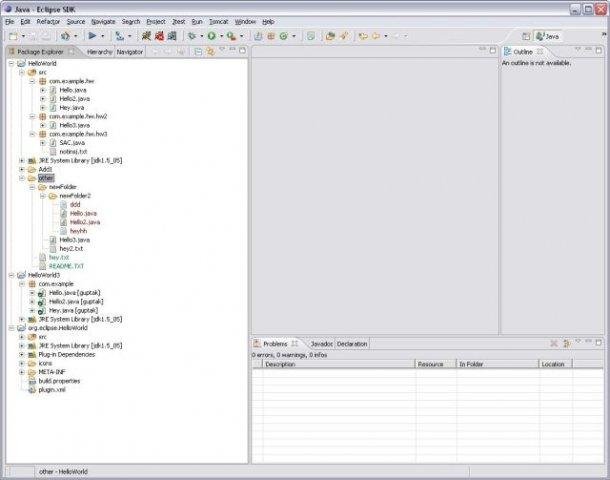Open the Project menu
Screen dimensions: 610x480
(x=156, y=22)
